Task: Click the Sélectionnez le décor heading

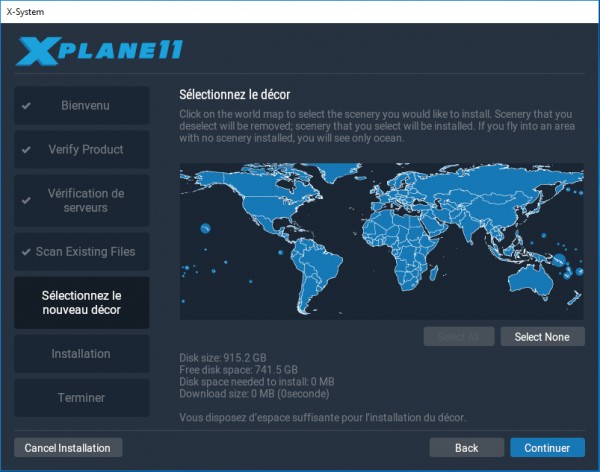Action: [x=235, y=95]
